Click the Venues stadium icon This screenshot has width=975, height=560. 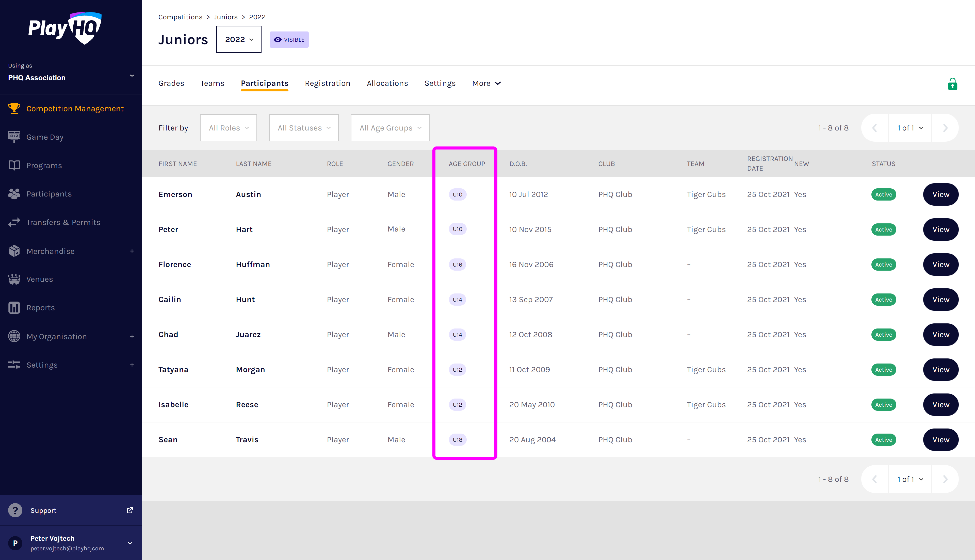click(x=14, y=279)
